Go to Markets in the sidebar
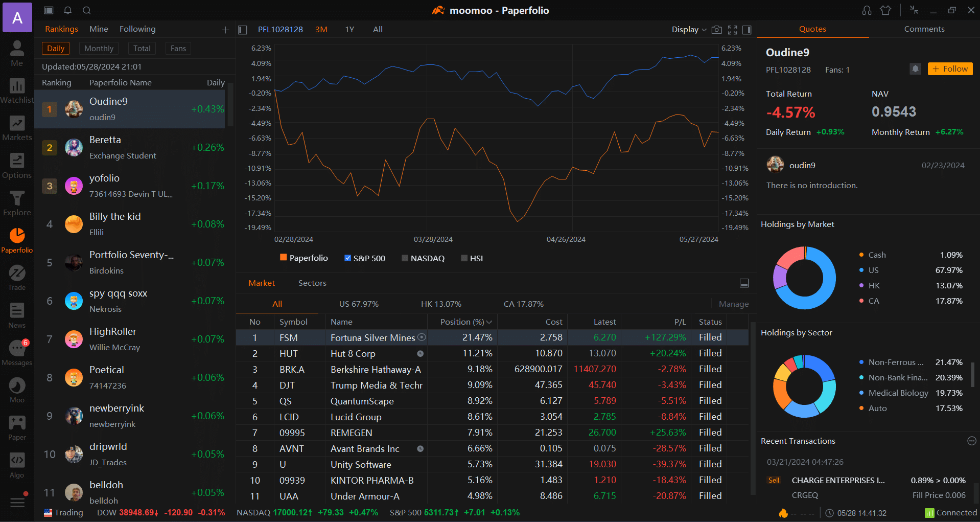Screen dimensions: 980x522 click(17, 128)
